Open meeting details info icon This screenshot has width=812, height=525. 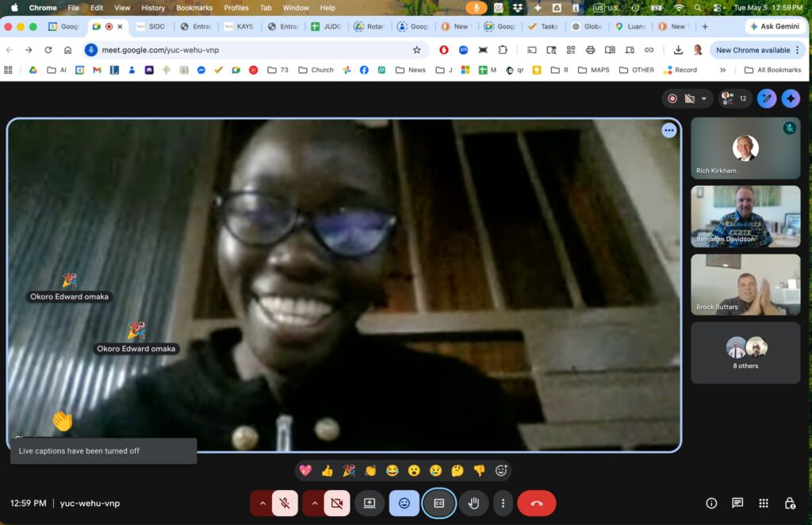711,504
